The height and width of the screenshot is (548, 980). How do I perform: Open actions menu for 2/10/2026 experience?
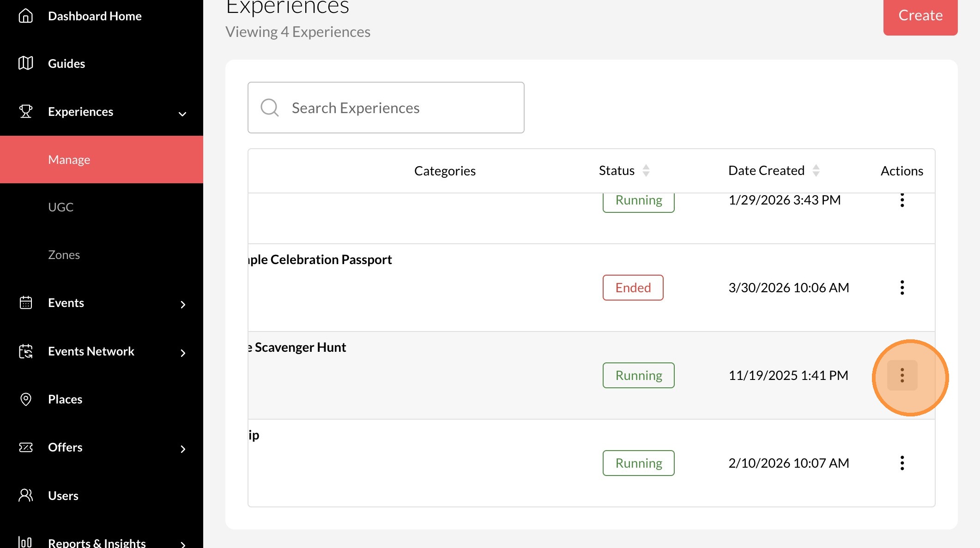[x=902, y=463]
